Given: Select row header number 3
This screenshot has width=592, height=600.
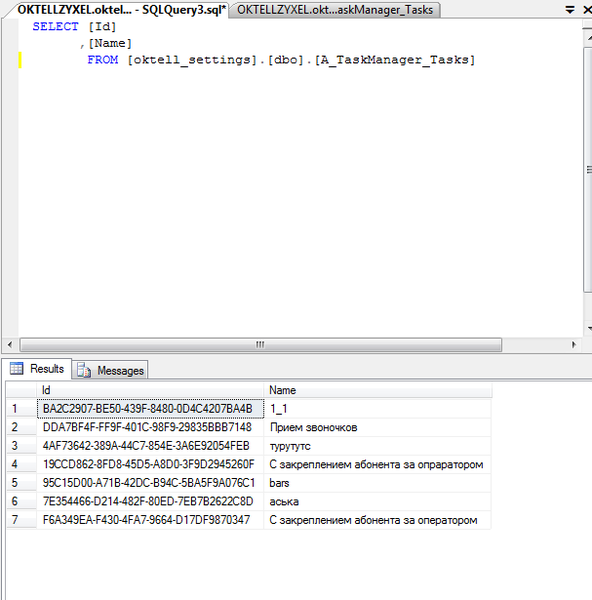Looking at the screenshot, I should [21, 446].
